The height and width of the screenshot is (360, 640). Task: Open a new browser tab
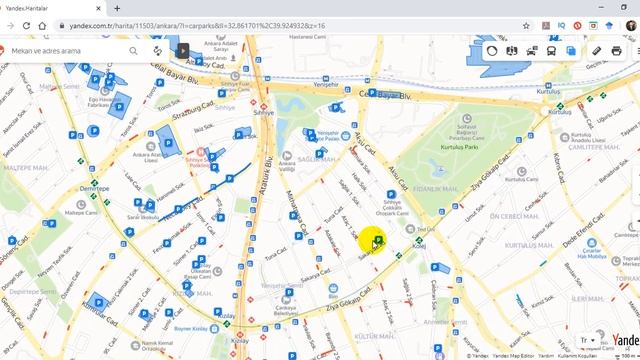tap(117, 8)
